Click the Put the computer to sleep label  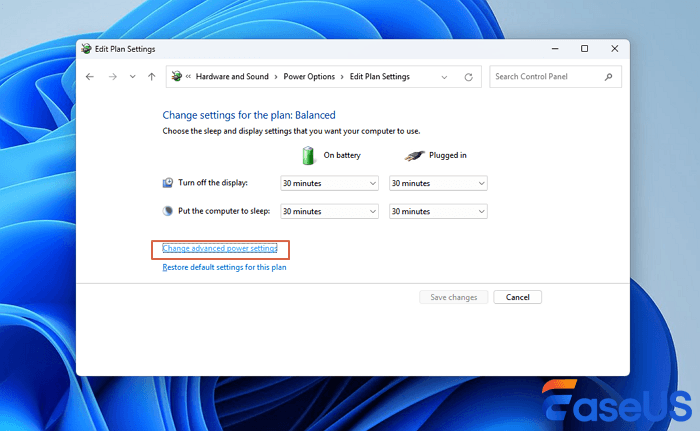click(224, 211)
